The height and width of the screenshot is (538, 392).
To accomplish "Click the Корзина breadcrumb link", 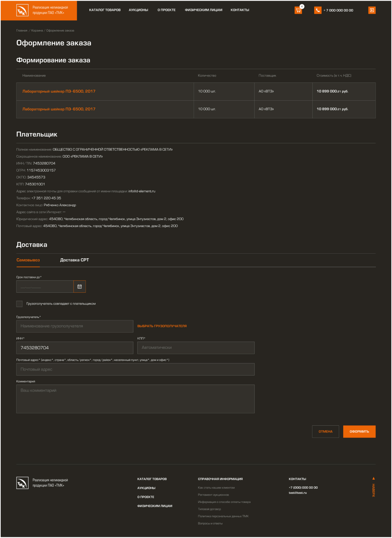I will point(37,31).
